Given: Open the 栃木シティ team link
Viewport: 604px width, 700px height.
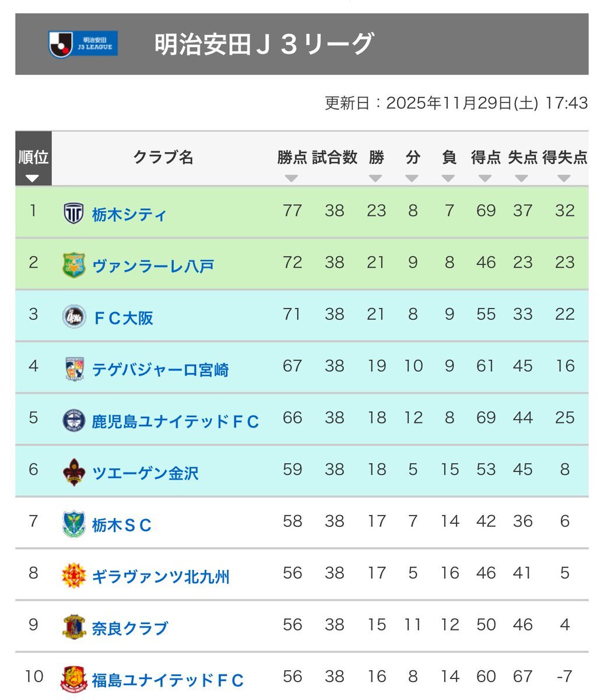Looking at the screenshot, I should [x=129, y=214].
